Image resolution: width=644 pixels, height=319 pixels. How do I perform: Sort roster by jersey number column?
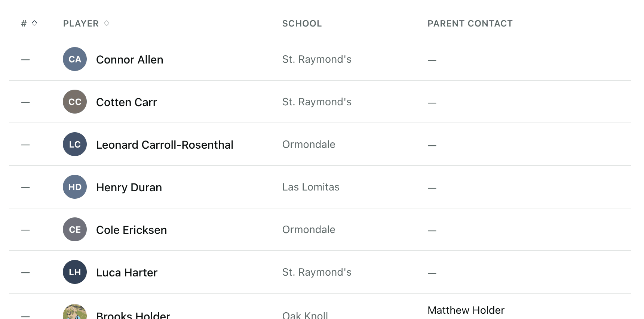[x=29, y=24]
